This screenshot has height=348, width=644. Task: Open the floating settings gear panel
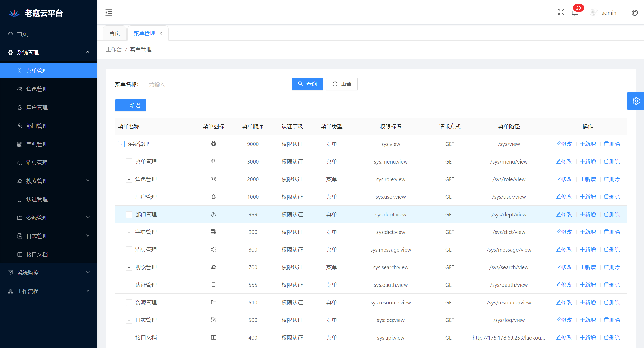pyautogui.click(x=636, y=101)
